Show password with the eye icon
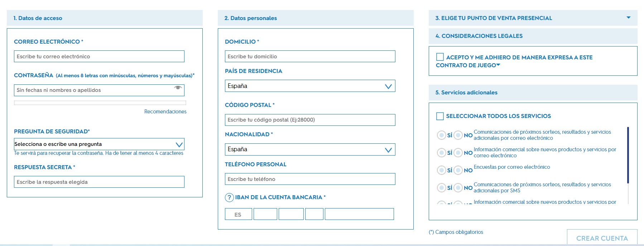 tap(178, 88)
